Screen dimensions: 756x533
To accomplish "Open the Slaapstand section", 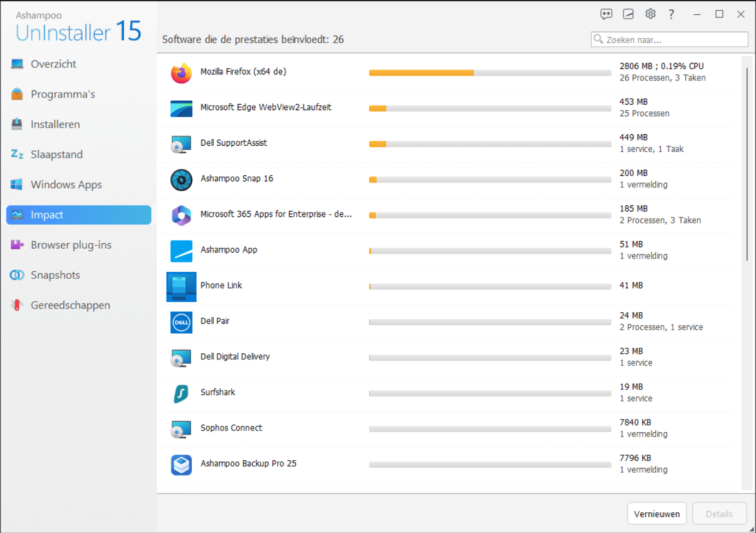I will point(78,154).
